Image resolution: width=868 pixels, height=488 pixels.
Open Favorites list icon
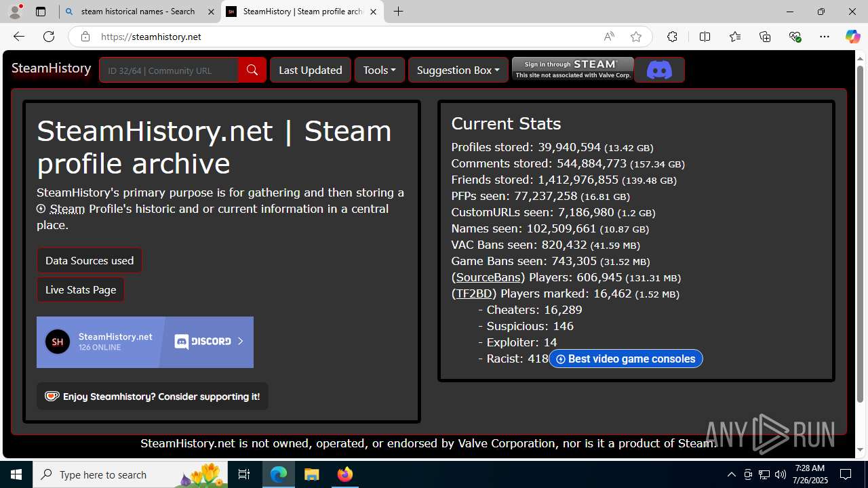pos(735,37)
